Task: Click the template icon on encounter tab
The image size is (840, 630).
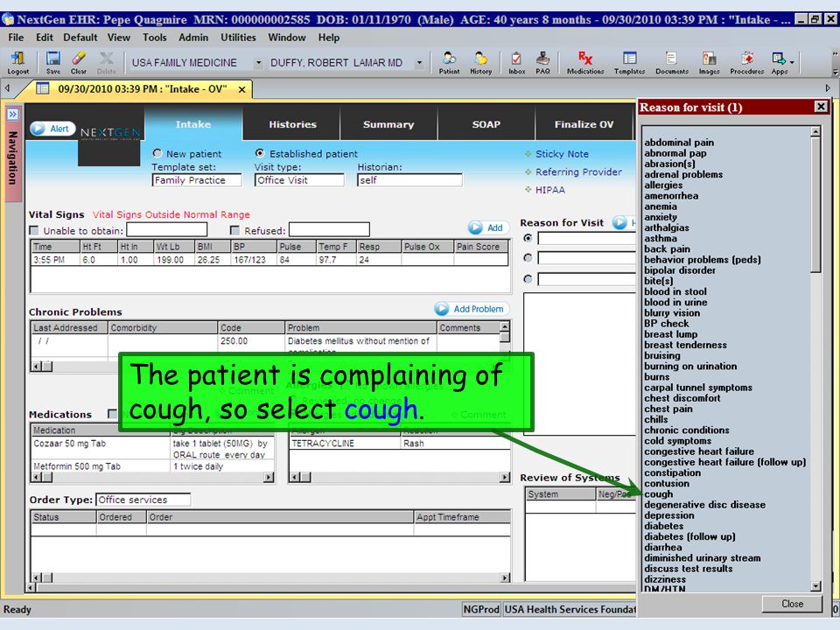Action: pos(42,89)
